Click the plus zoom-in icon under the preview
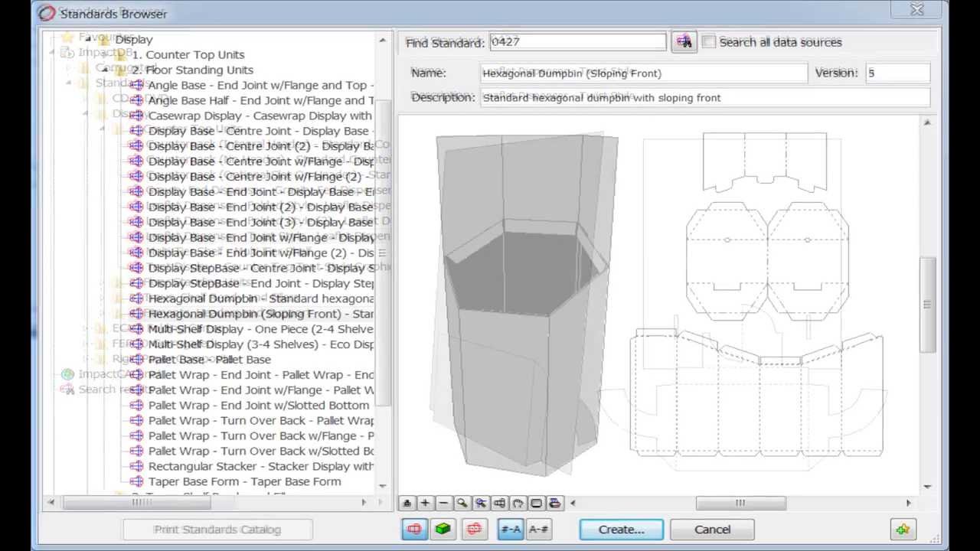 [x=425, y=503]
